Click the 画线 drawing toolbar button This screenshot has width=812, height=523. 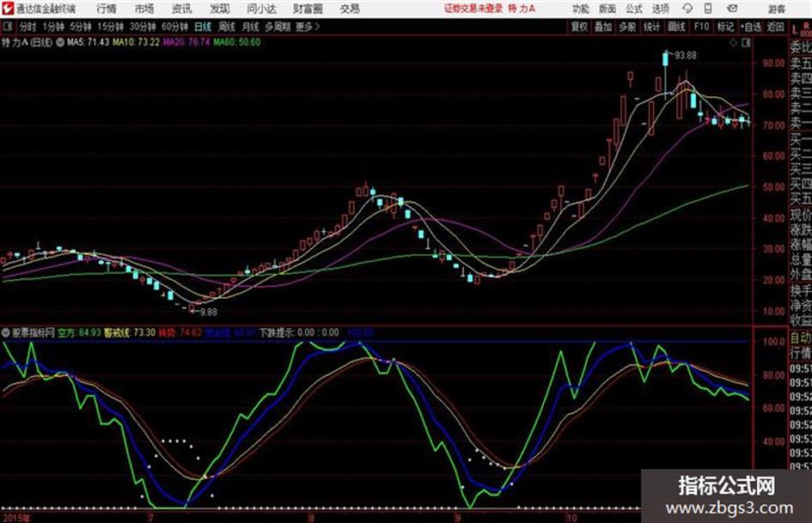coord(676,27)
